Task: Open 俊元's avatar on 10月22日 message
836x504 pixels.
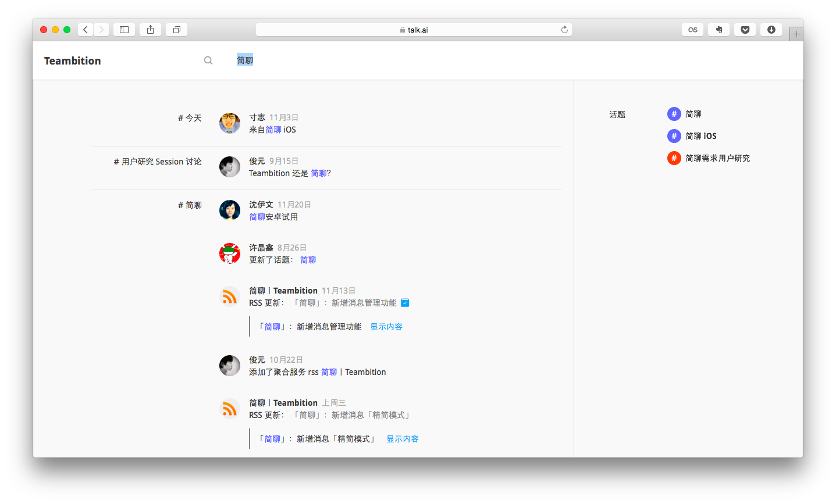Action: click(230, 366)
